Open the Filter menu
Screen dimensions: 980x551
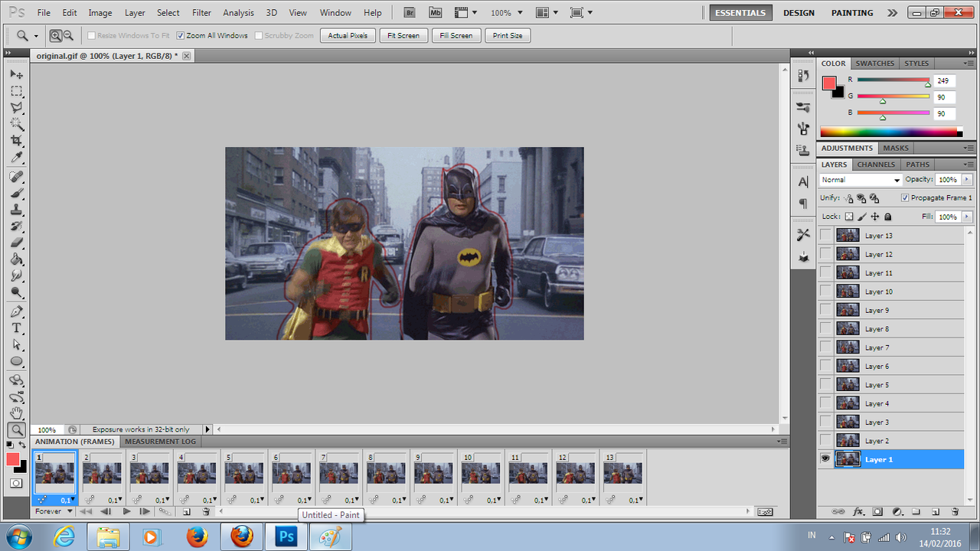point(202,13)
